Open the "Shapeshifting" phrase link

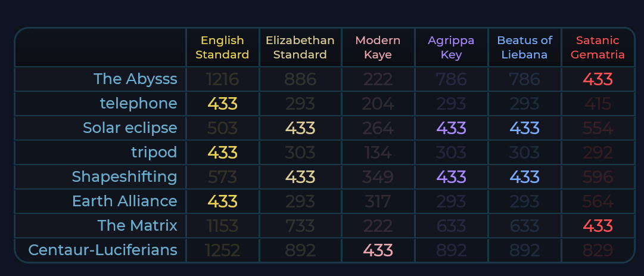(x=125, y=177)
